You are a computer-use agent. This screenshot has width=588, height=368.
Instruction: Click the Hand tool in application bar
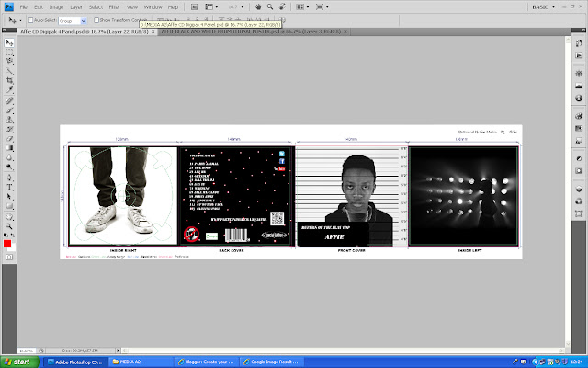tap(258, 6)
